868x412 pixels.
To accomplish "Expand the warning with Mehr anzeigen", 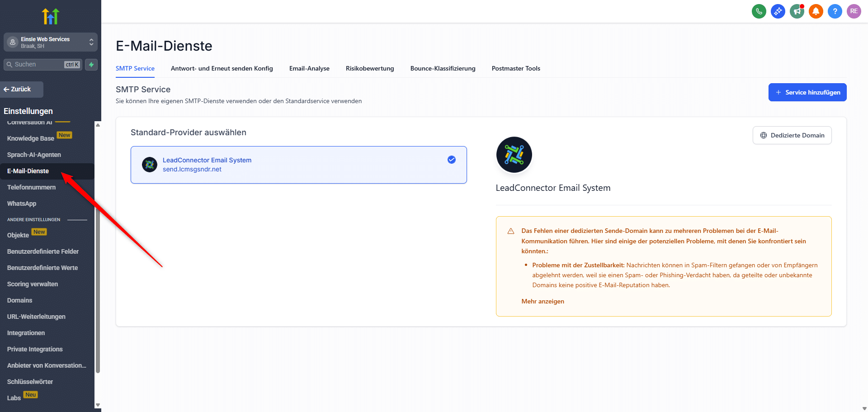I will (x=543, y=301).
